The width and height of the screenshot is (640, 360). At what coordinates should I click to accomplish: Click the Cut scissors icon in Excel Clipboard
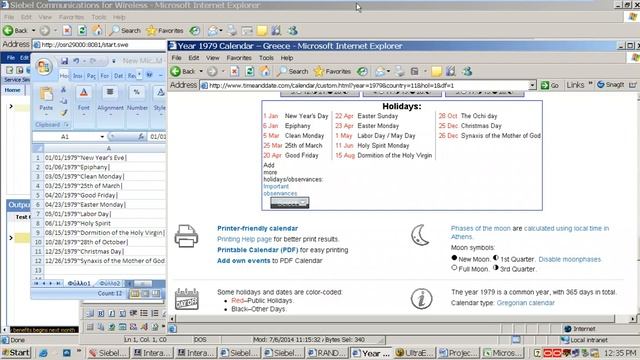coord(63,89)
